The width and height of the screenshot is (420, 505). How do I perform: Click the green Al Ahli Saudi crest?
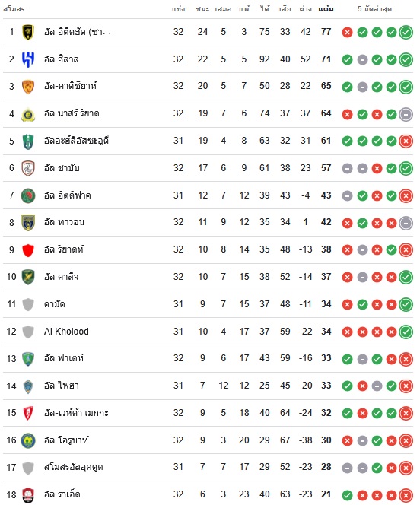coord(28,141)
